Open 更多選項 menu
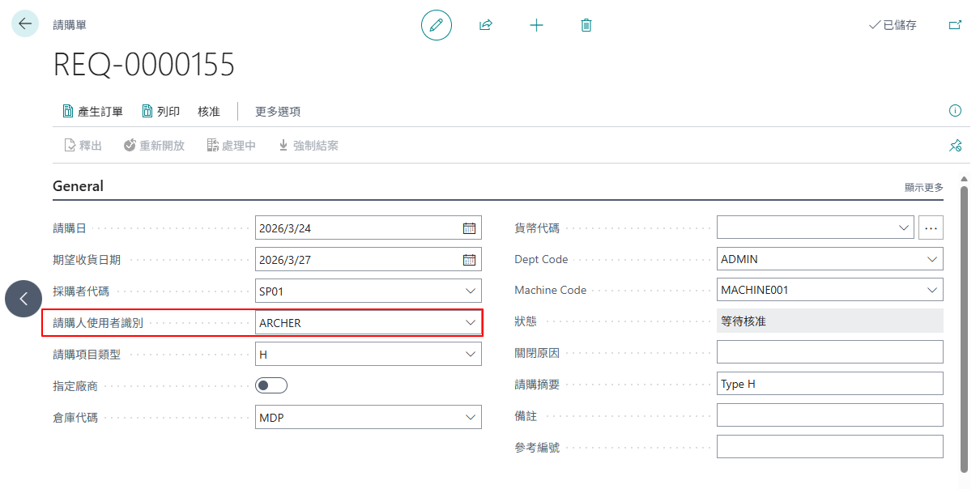 coord(278,111)
